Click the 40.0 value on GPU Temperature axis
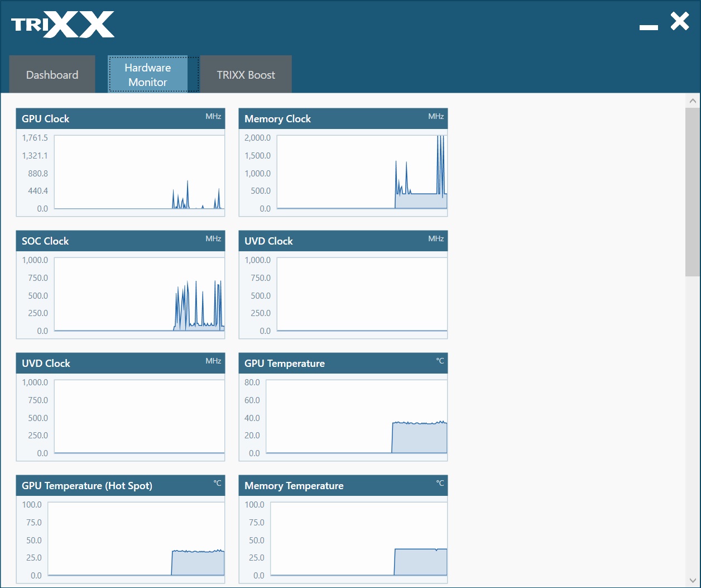This screenshot has width=701, height=588. (x=252, y=418)
